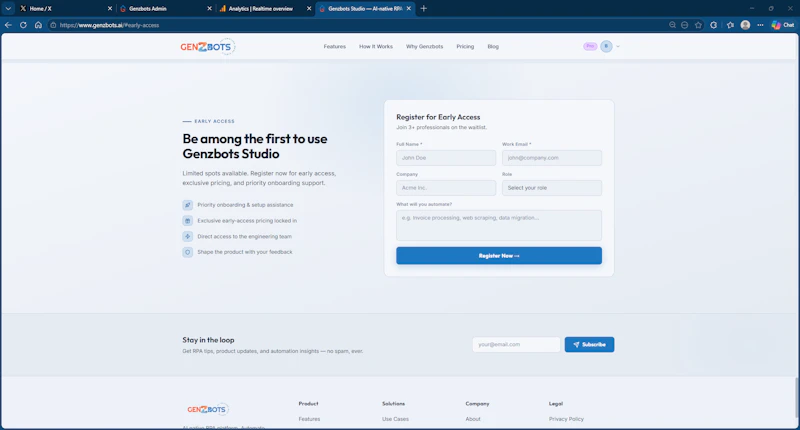Open the Blog nav link
Viewport: 800px width, 430px height.
pyautogui.click(x=493, y=46)
